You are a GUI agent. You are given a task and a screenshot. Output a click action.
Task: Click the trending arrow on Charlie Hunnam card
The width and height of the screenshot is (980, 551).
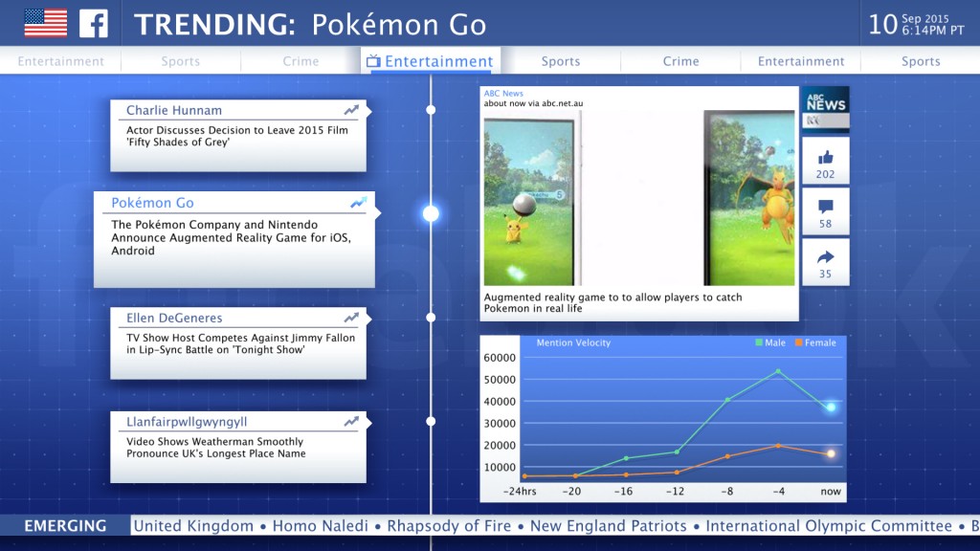click(x=351, y=111)
